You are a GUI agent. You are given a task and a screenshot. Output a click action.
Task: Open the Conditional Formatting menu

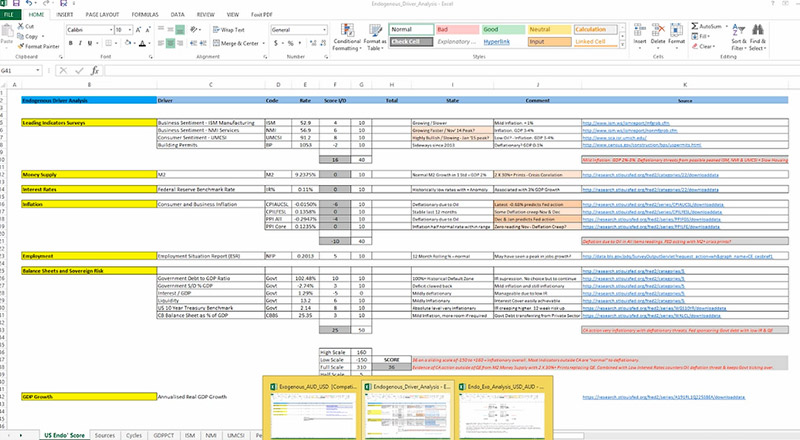347,37
